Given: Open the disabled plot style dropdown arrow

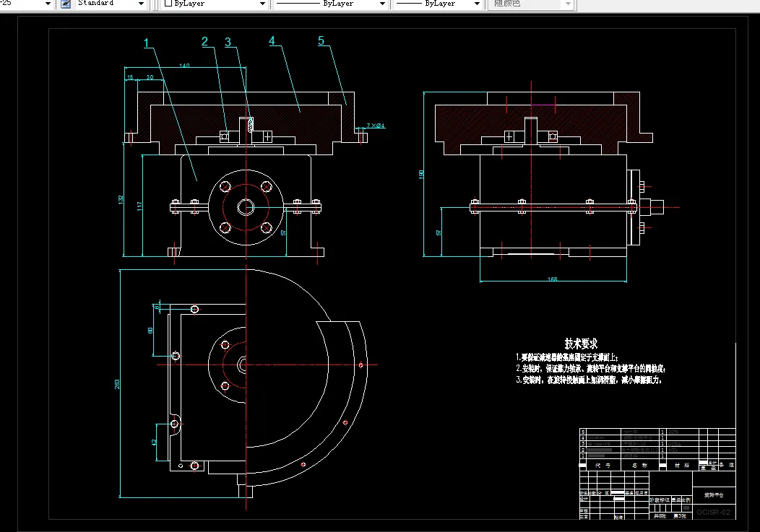Looking at the screenshot, I should tap(568, 4).
